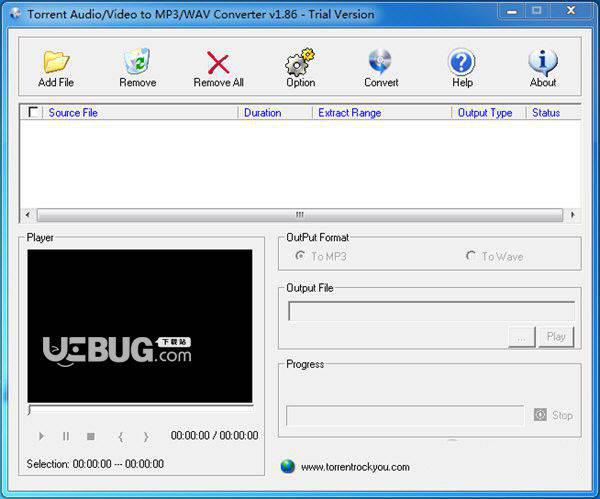Set selection start with left brace button
This screenshot has height=499, width=600.
[x=121, y=436]
